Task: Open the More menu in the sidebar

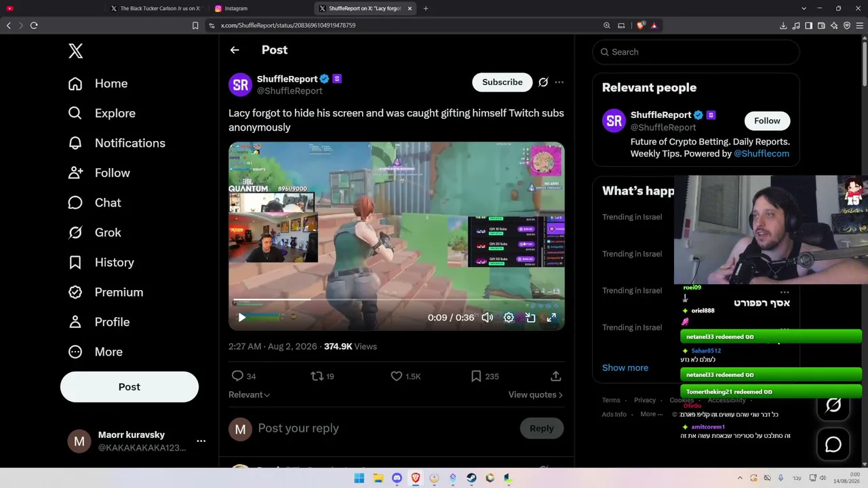Action: click(96, 352)
